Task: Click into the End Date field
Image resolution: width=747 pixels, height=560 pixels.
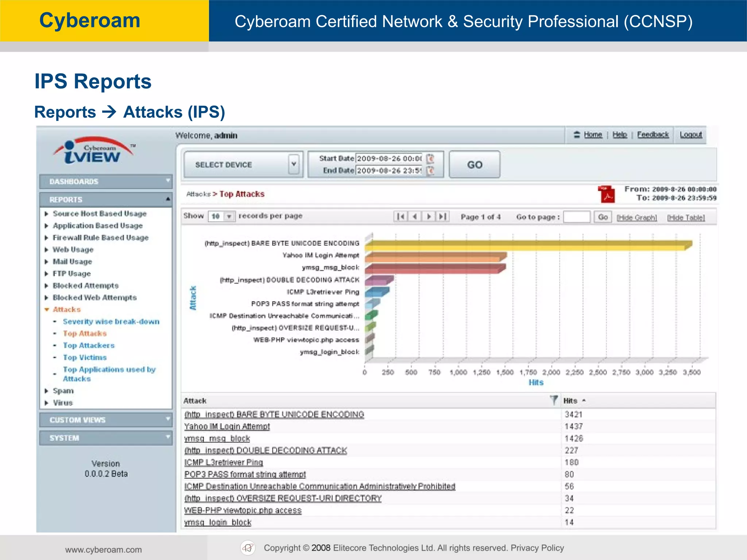Action: point(389,171)
